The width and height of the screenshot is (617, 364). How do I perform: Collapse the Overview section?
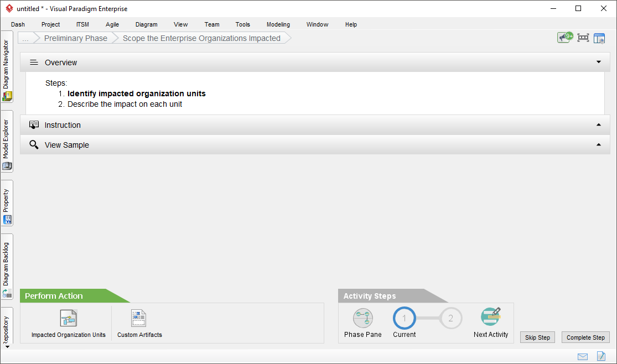click(598, 62)
